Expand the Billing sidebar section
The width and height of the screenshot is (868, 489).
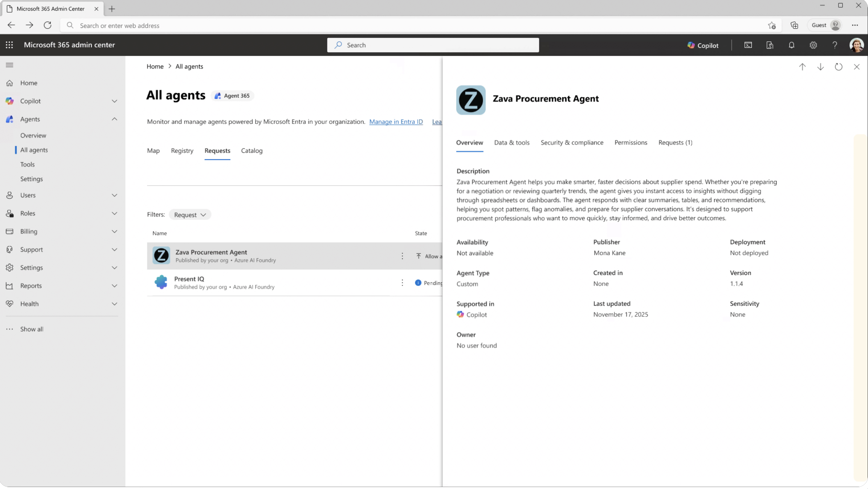pos(115,232)
